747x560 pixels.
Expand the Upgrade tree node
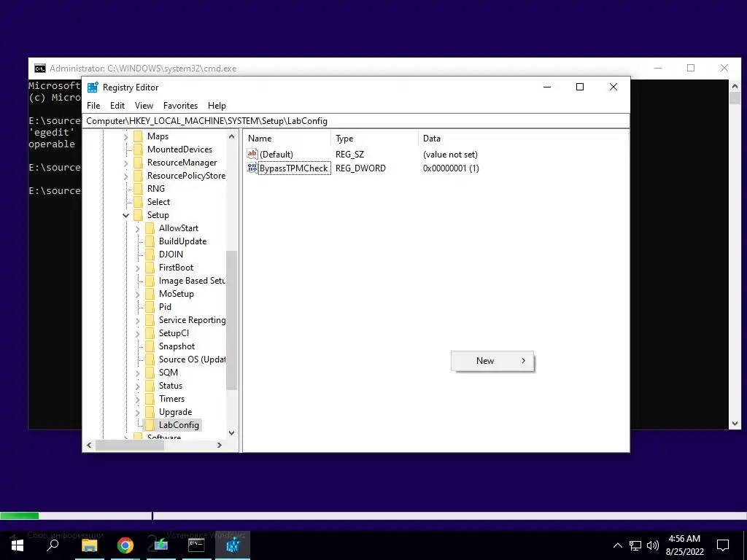pyautogui.click(x=138, y=412)
